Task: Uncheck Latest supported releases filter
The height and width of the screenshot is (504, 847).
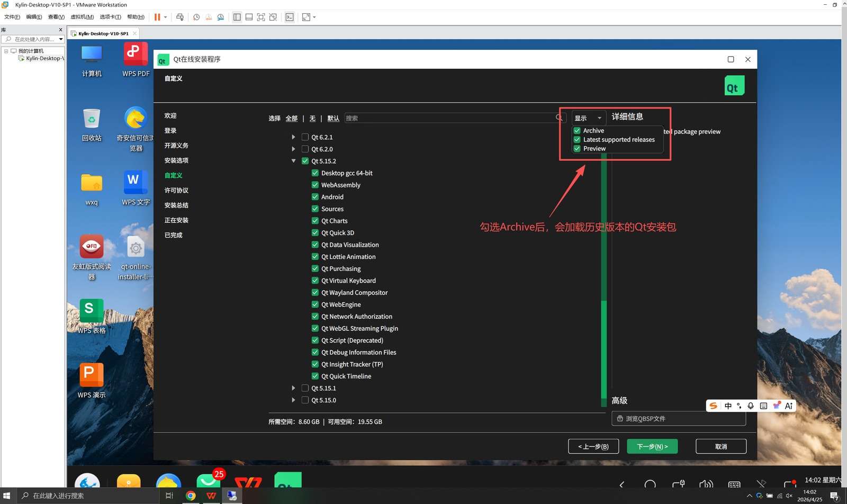Action: pyautogui.click(x=577, y=139)
